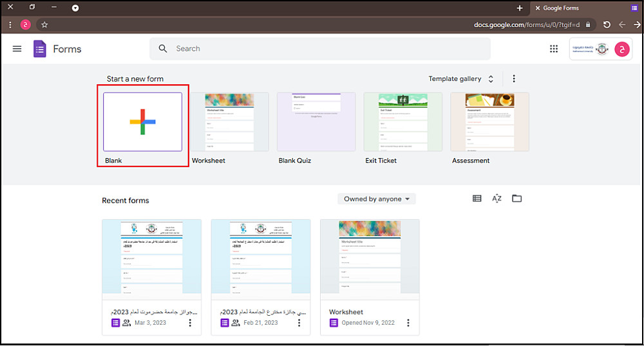This screenshot has width=644, height=346.
Task: Open the Owned by anyone dropdown
Action: [x=377, y=199]
